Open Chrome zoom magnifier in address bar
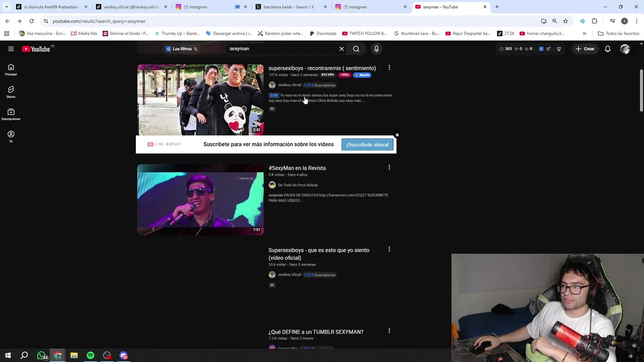 [x=554, y=21]
